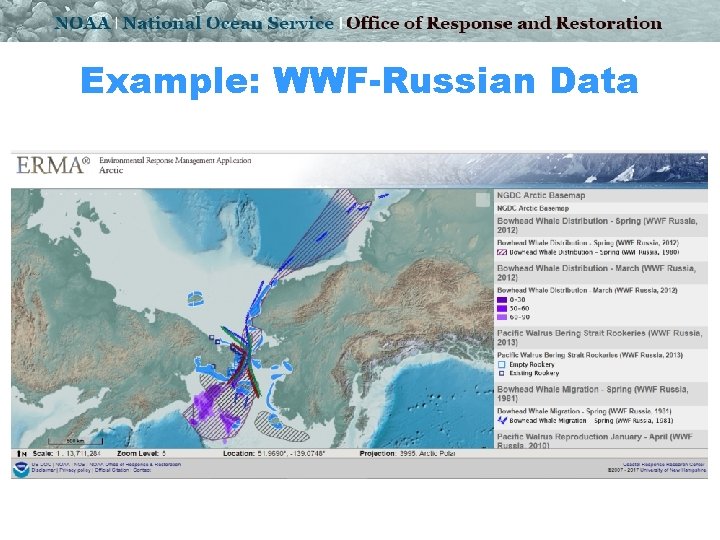Select the Pacific Walrus Bering Strait Rookeries header
Screen dimensions: 720x540
tap(600, 338)
